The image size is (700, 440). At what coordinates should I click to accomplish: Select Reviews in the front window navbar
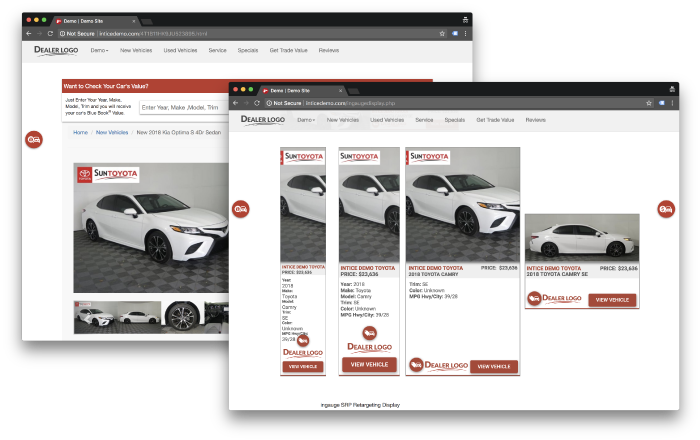536,120
